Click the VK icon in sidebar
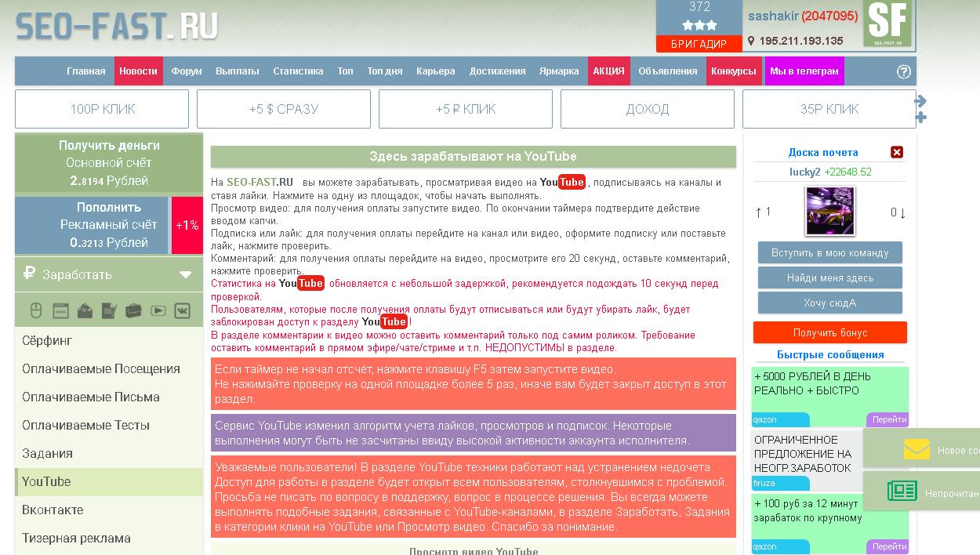Image resolution: width=980 pixels, height=555 pixels. 183,311
